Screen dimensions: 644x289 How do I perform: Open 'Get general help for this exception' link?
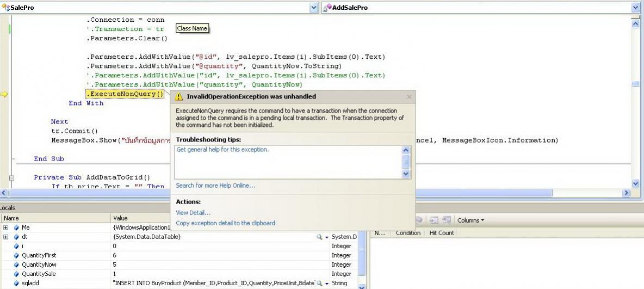[222, 150]
